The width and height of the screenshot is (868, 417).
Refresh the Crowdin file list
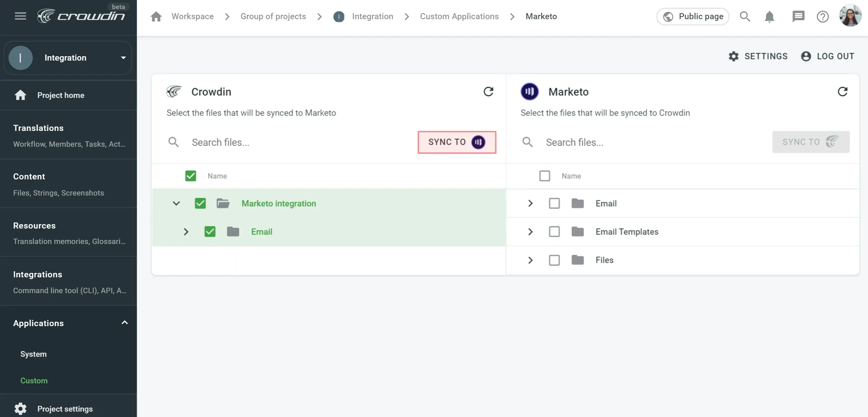(489, 91)
